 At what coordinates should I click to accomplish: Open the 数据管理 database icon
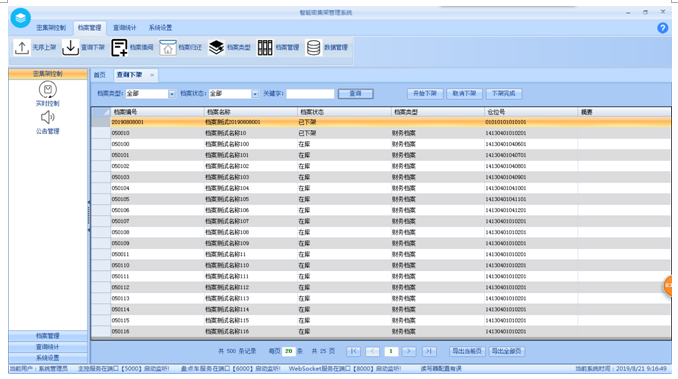[x=313, y=48]
